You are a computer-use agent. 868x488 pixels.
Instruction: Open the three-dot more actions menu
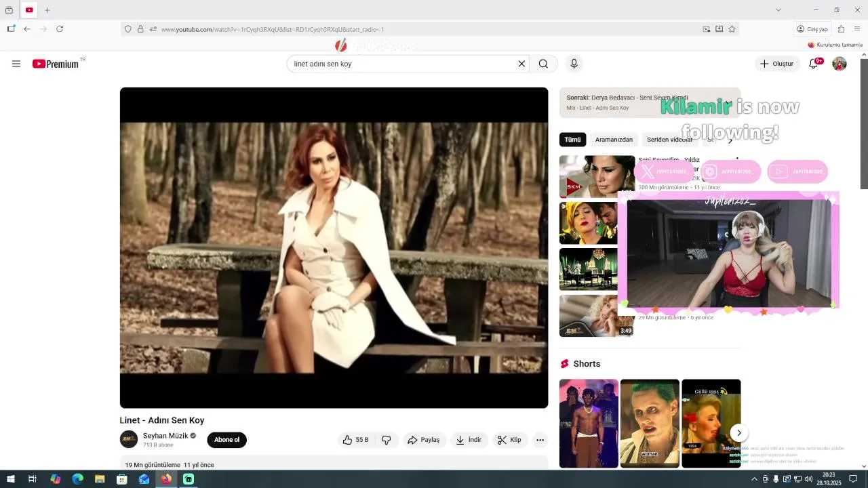point(540,440)
